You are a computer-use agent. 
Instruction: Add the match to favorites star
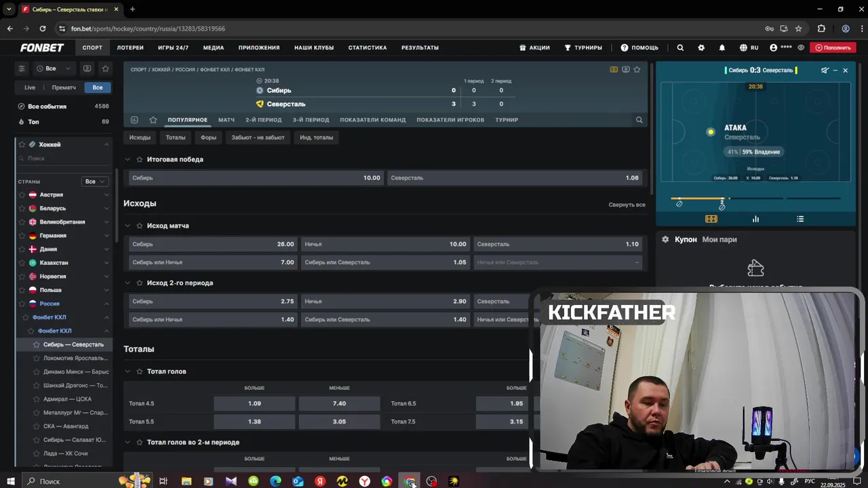tap(637, 69)
